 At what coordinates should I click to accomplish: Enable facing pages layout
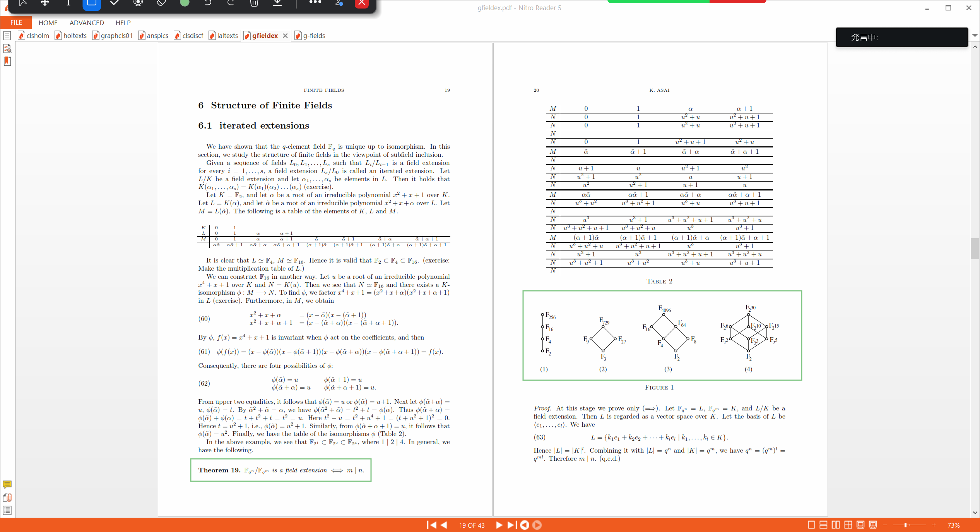pos(836,525)
